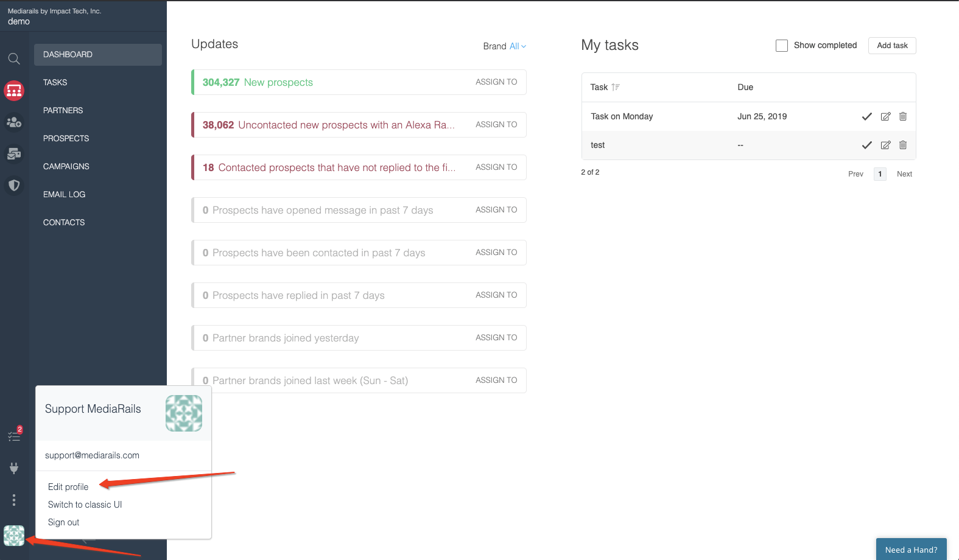959x560 pixels.
Task: Click the Need a Hand? help button
Action: pyautogui.click(x=911, y=550)
